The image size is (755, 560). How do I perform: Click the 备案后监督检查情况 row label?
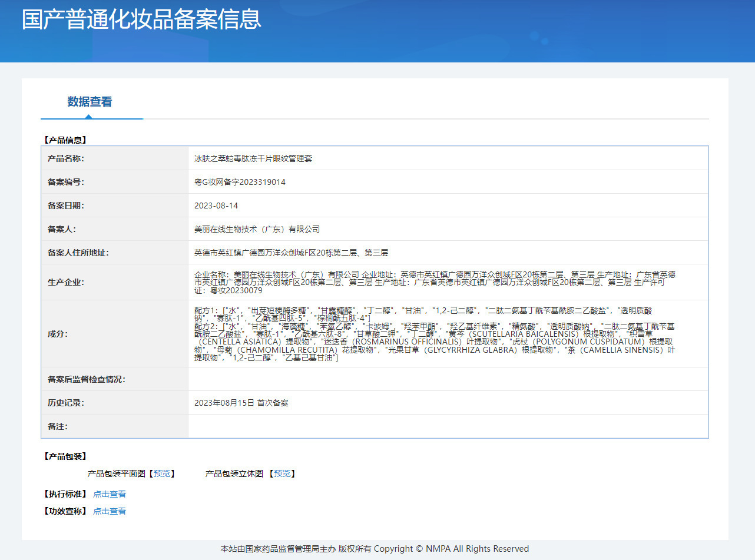click(x=87, y=379)
